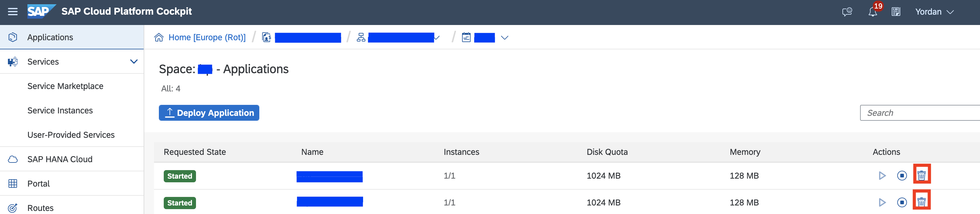Collapse the Services section chevron

pos(134,62)
